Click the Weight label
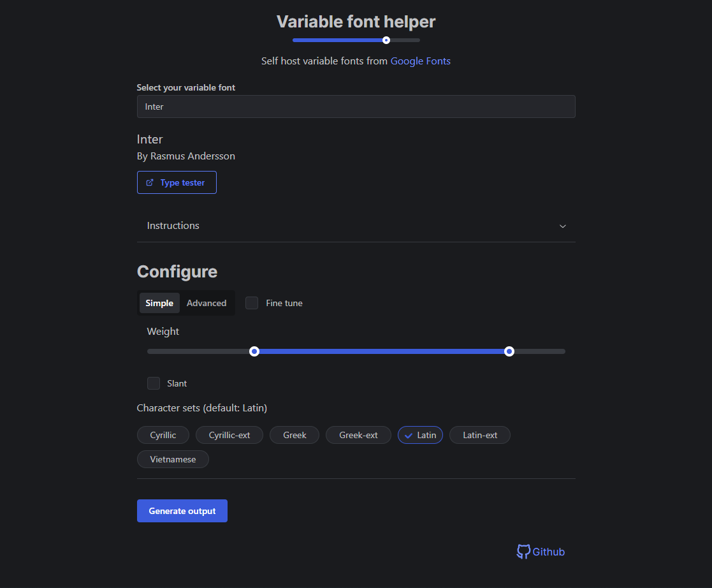Image resolution: width=712 pixels, height=588 pixels. (x=163, y=332)
